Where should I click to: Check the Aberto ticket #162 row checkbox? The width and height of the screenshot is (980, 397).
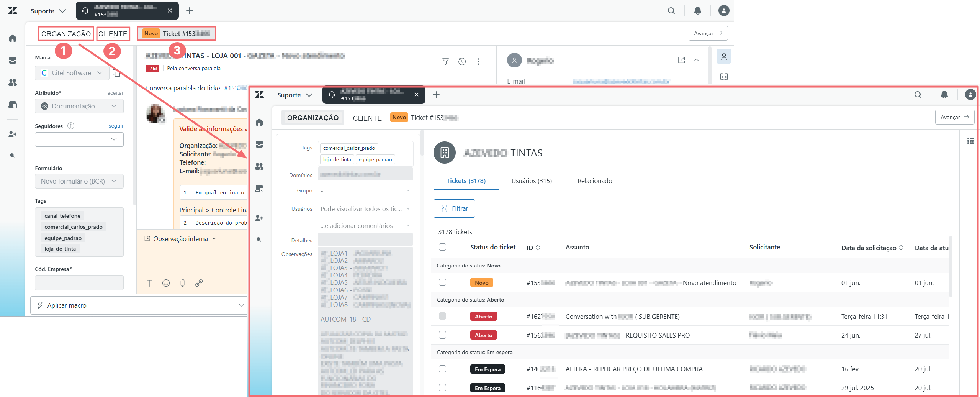tap(442, 316)
